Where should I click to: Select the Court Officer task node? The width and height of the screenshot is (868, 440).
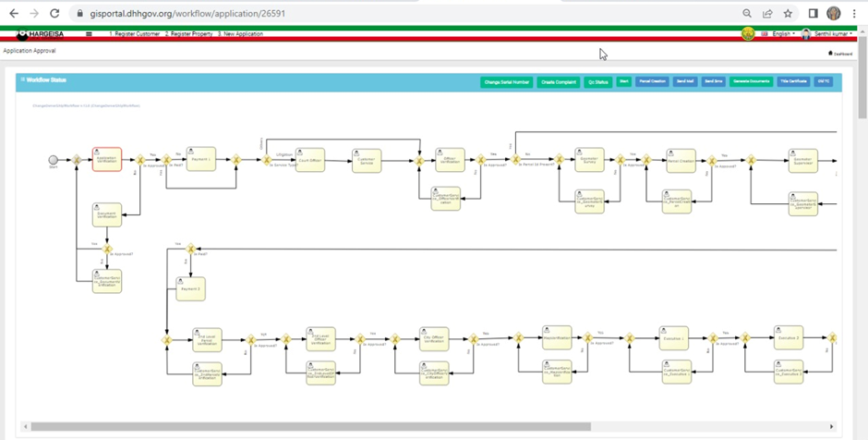pyautogui.click(x=310, y=160)
